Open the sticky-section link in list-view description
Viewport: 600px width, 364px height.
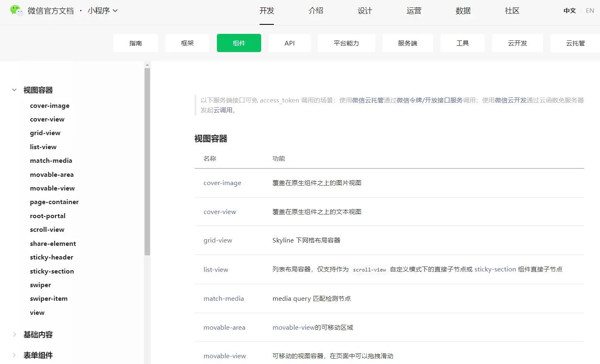coord(495,269)
